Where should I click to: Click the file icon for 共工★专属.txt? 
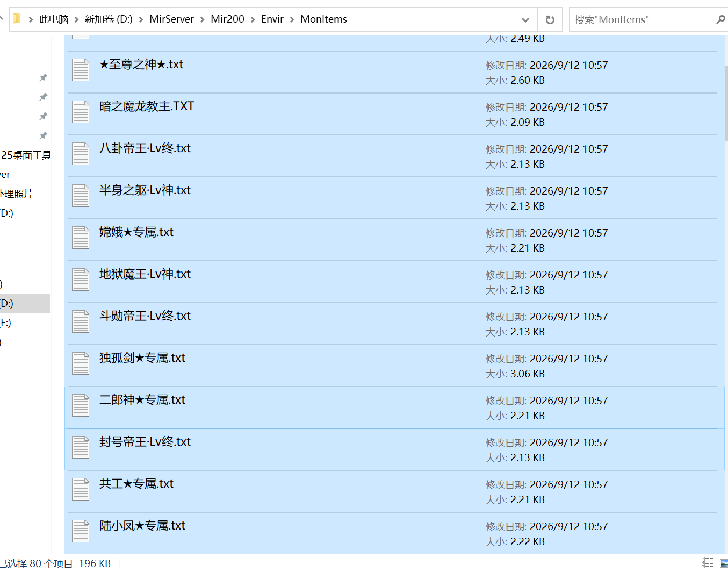click(x=81, y=489)
